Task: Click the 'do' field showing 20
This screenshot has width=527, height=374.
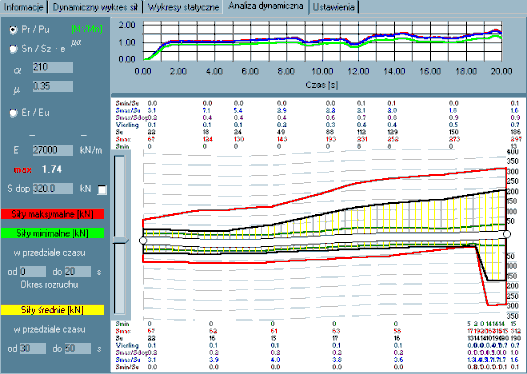Action: tap(78, 272)
